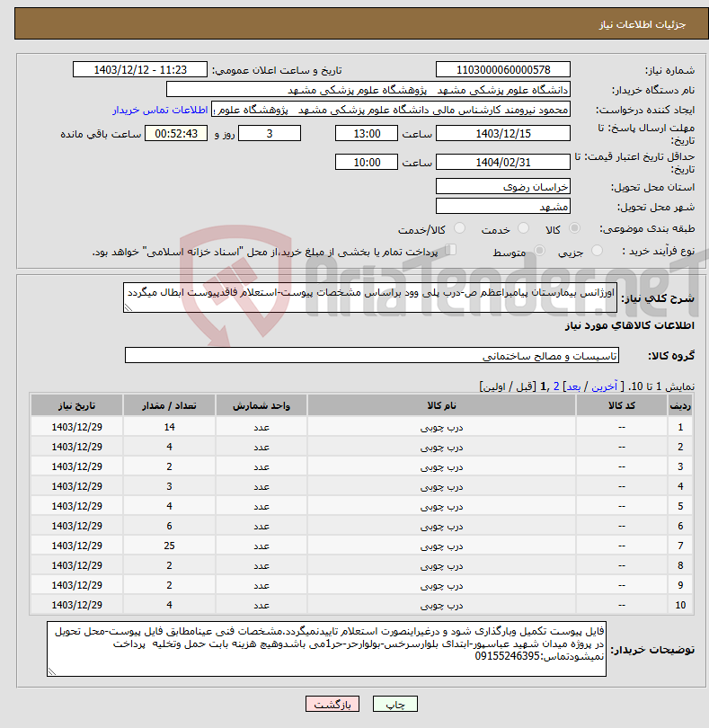This screenshot has width=709, height=728.
Task: Click row number 3 cell
Action: 679,466
